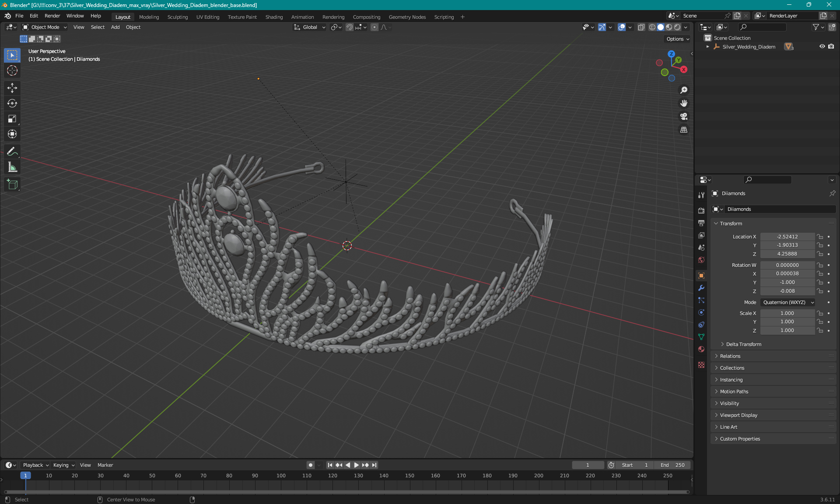Open the timeline Keying menu
The height and width of the screenshot is (504, 840).
[x=63, y=465]
